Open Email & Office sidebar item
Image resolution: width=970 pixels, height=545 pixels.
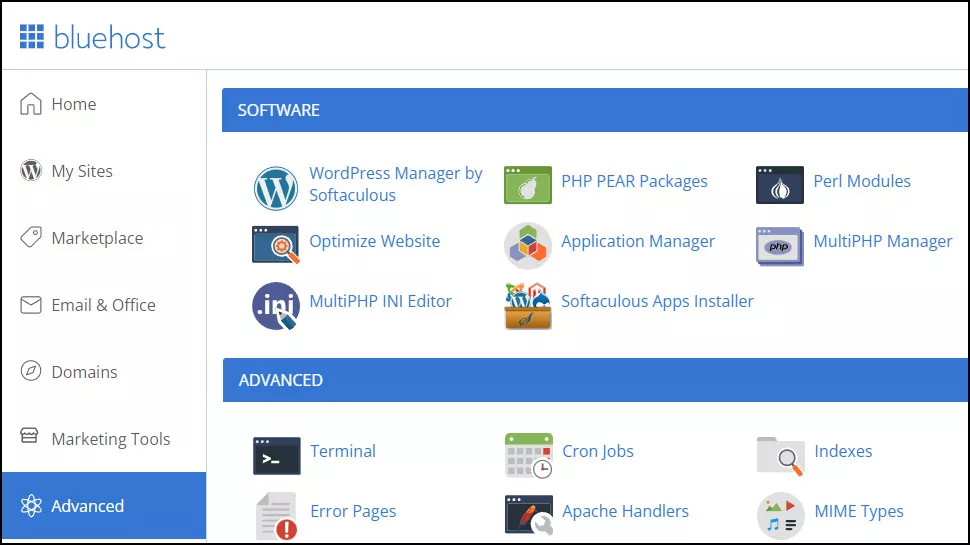[x=104, y=304]
